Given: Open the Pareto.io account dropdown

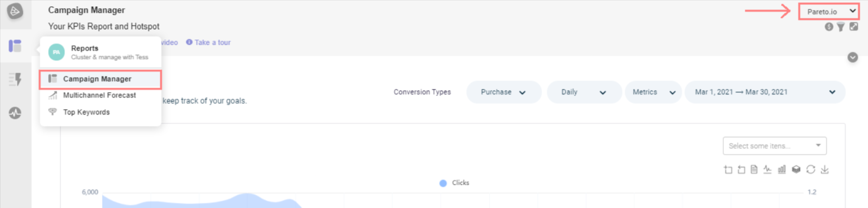Looking at the screenshot, I should pos(829,11).
